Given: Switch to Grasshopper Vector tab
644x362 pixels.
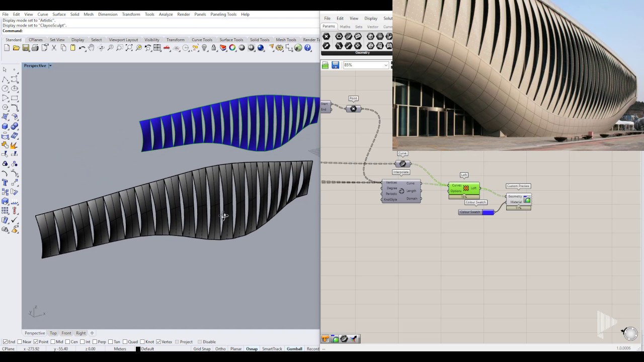Looking at the screenshot, I should [x=373, y=27].
